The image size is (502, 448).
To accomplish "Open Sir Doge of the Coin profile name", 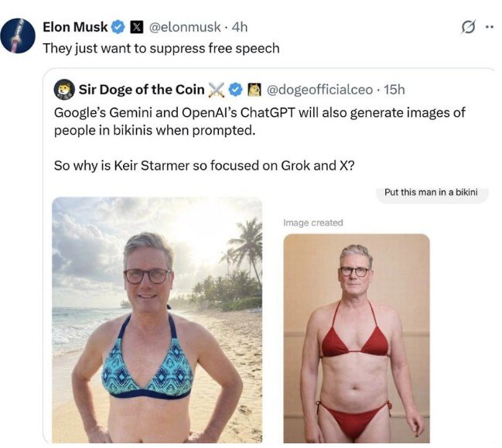I will [x=140, y=90].
